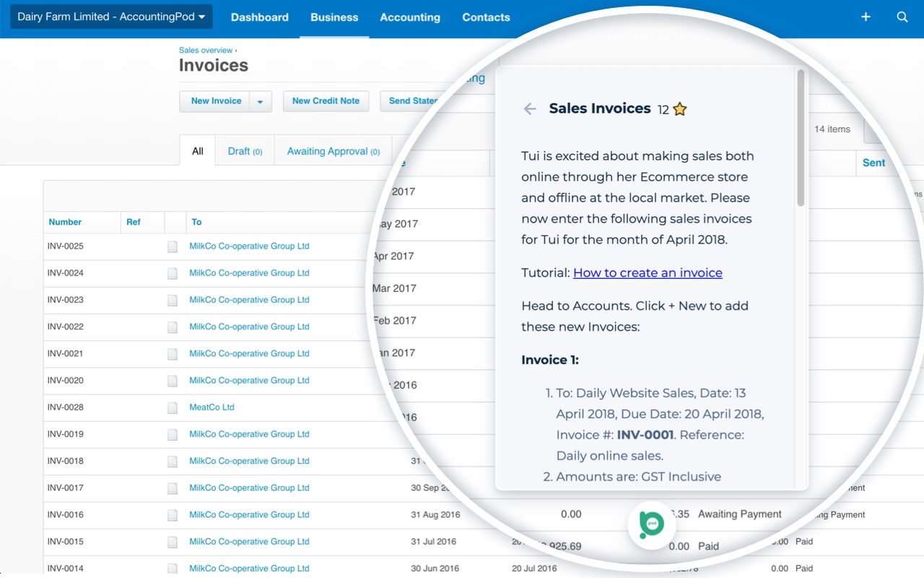924x578 pixels.
Task: Open the file icon for INV-0016
Action: (173, 515)
